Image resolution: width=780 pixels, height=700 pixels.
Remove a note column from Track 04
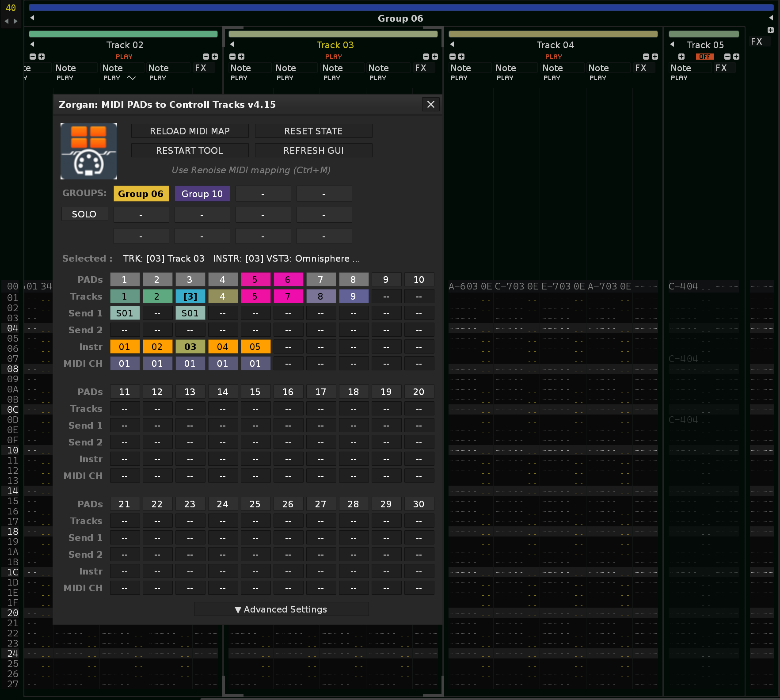[x=453, y=57]
